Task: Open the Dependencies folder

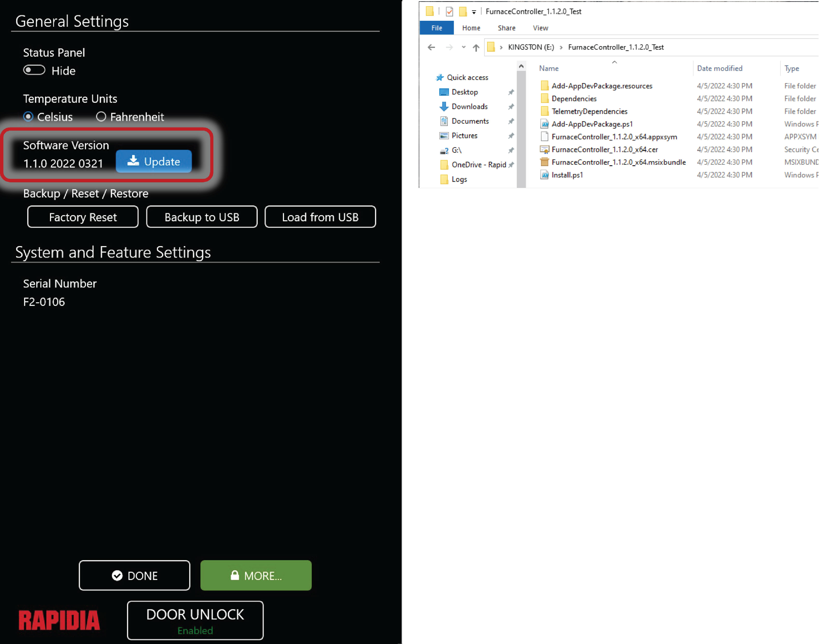Action: tap(574, 99)
